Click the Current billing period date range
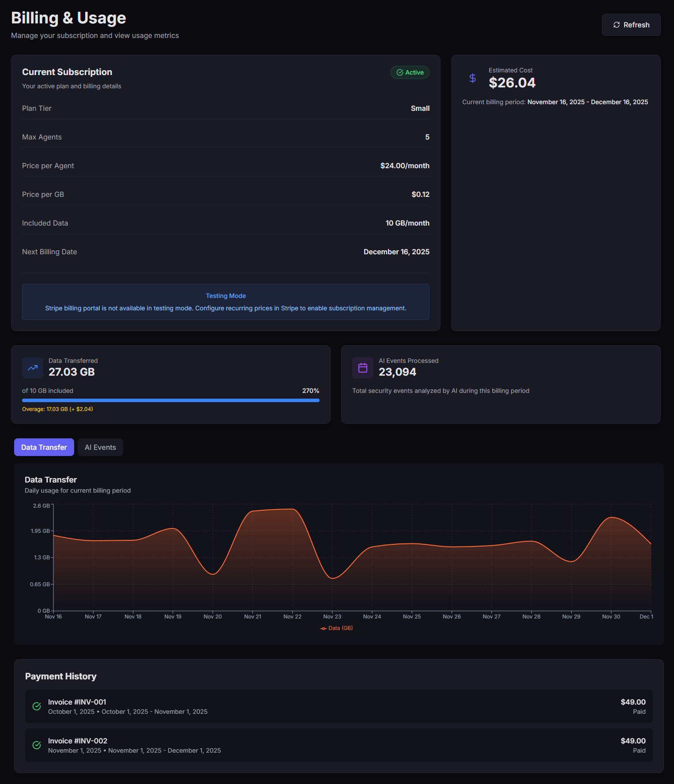674x784 pixels. pyautogui.click(x=587, y=102)
